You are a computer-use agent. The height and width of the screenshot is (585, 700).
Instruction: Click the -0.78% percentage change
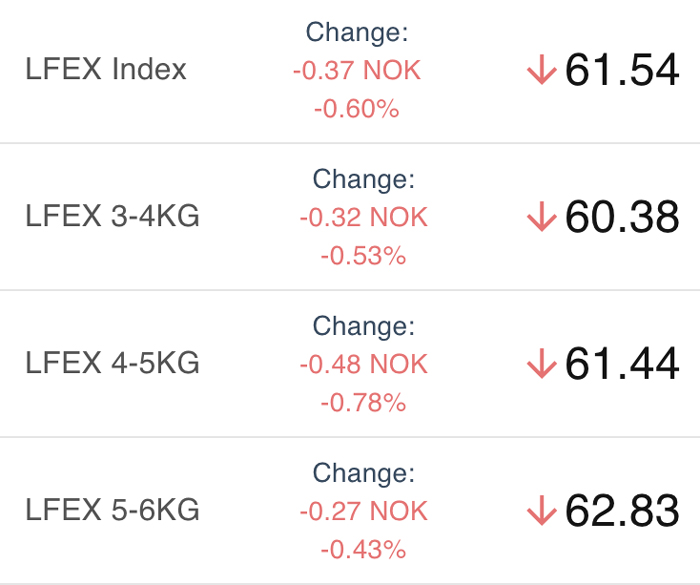(363, 403)
